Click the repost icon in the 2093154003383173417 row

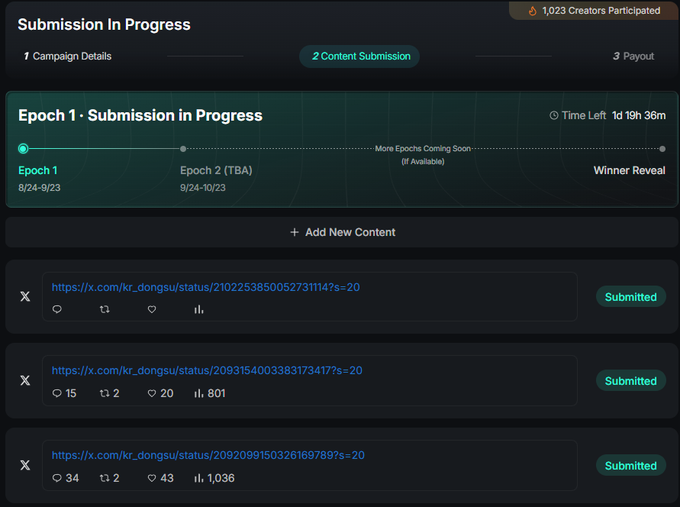(x=105, y=393)
